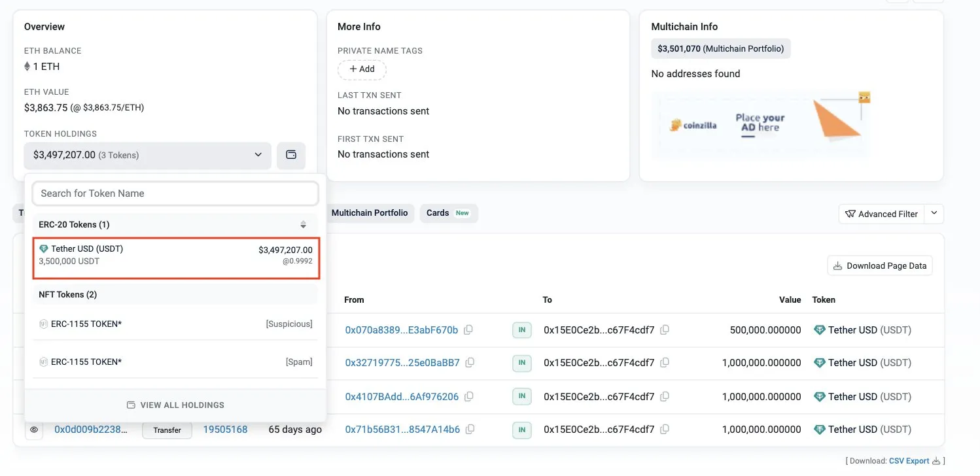Copy the 0x4107BAdd...6Af976206 sender address

(x=469, y=396)
